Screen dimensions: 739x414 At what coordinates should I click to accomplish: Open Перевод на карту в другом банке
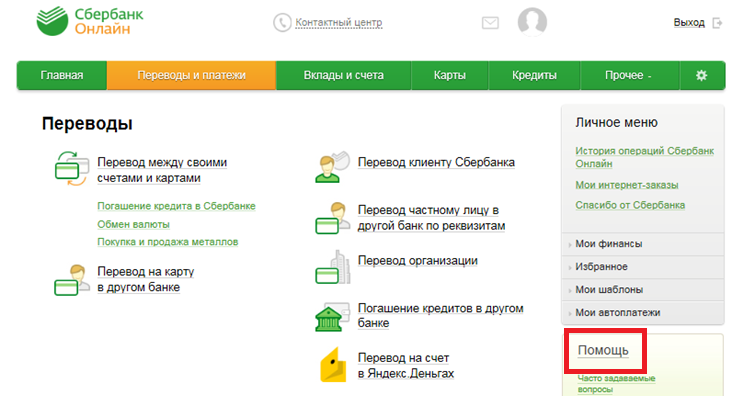pyautogui.click(x=146, y=279)
